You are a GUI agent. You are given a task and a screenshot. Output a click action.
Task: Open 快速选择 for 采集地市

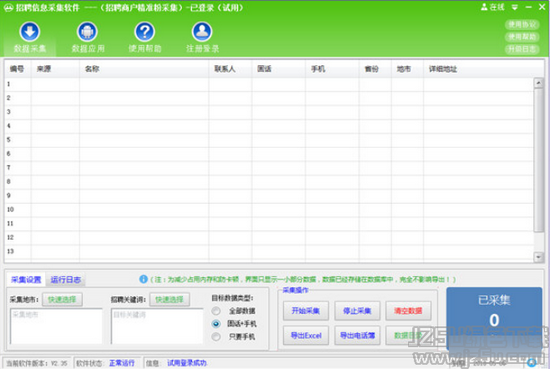(x=62, y=300)
